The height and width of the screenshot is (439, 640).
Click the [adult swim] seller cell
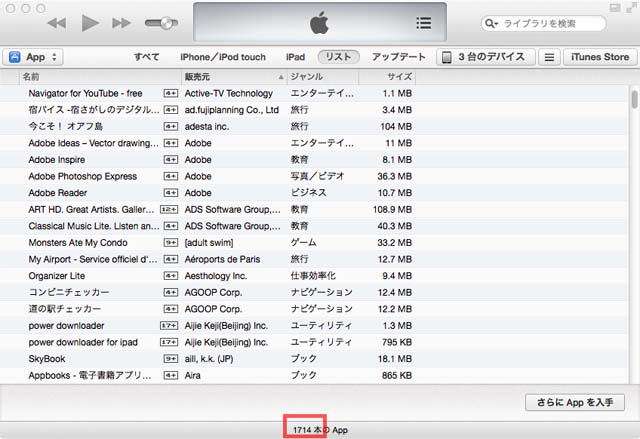coord(209,243)
